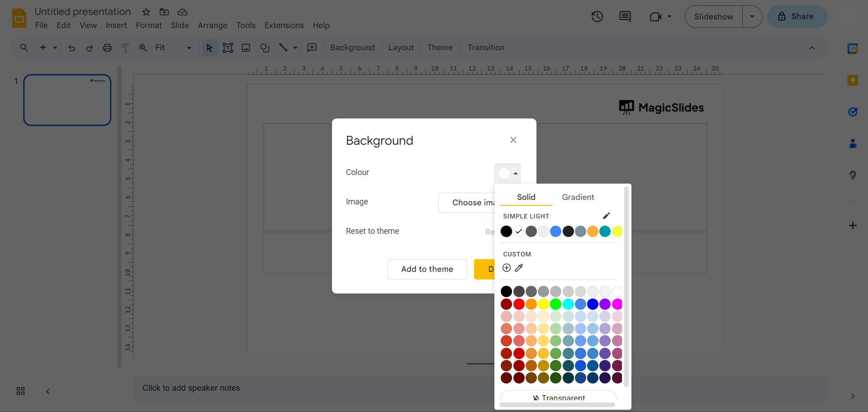Open the Slideshow options dropdown arrow

click(752, 17)
